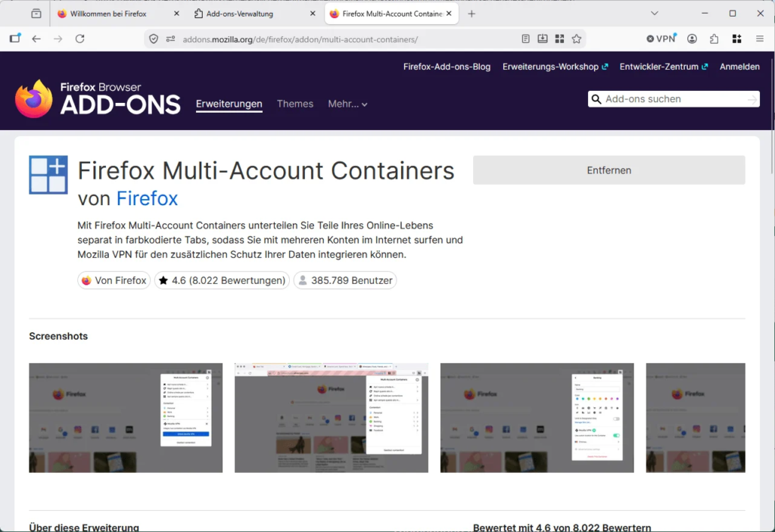Open Erweiterungs-Workshop link
Screen dimensions: 775x532
(x=555, y=67)
